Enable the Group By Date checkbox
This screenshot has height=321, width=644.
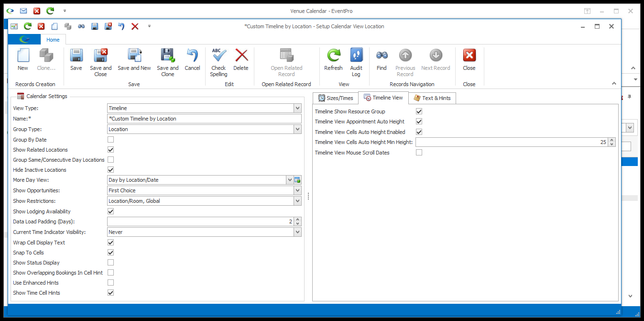[x=110, y=140]
